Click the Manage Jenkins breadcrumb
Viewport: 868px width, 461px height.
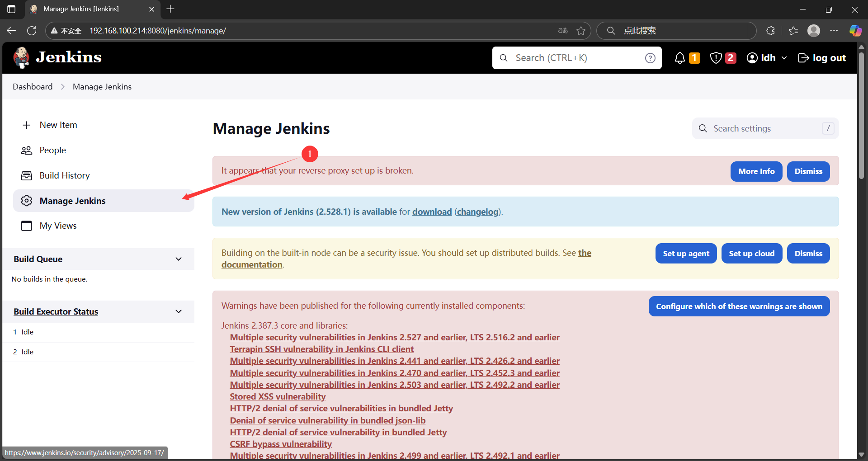pos(102,87)
